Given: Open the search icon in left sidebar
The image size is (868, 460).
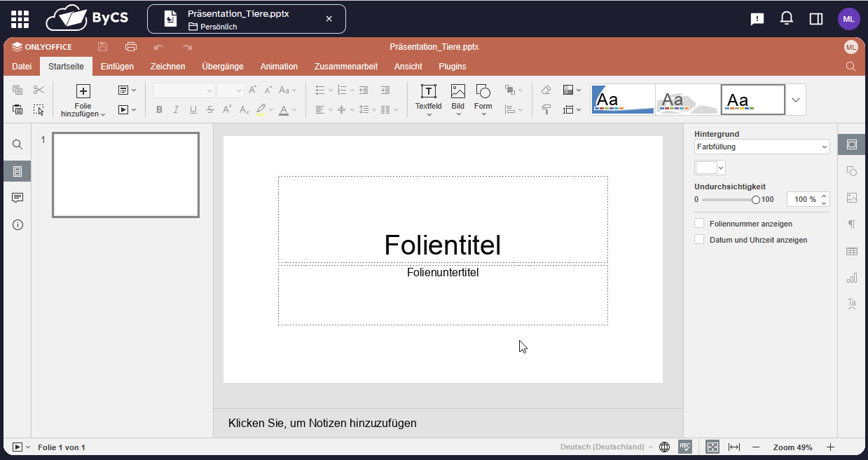Looking at the screenshot, I should point(18,144).
